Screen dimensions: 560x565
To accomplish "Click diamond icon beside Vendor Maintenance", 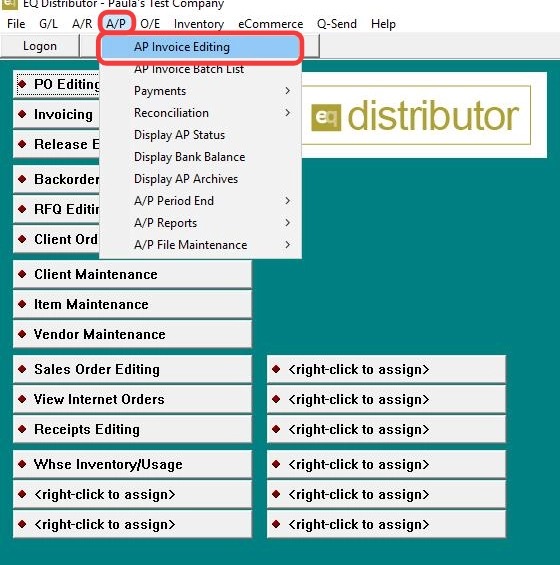I will pos(22,334).
